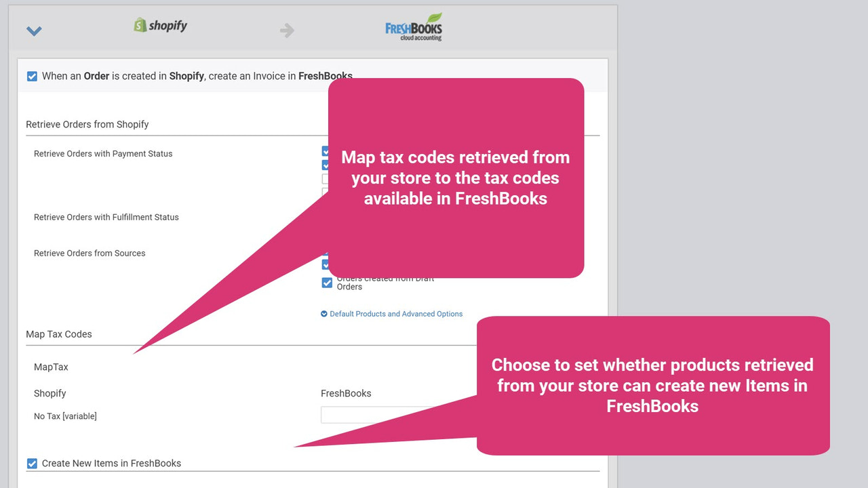Viewport: 868px width, 488px height.
Task: Click the FreshBooks cloud accounting logo
Action: tap(412, 27)
